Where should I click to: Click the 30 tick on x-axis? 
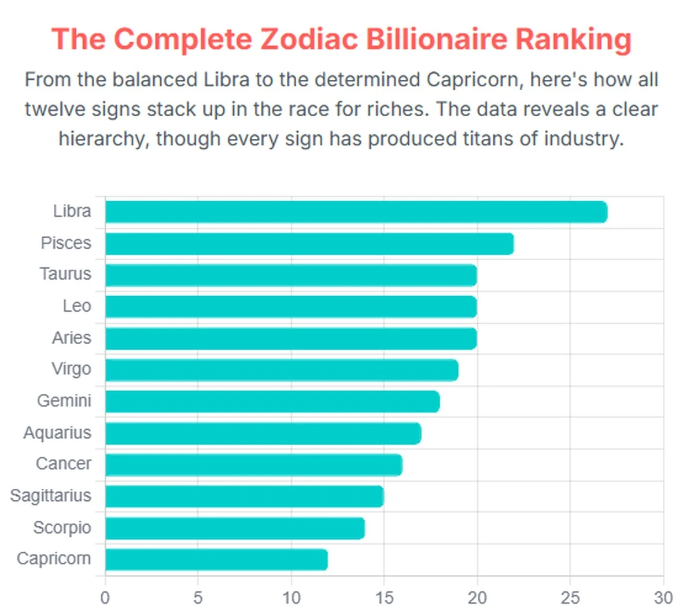point(663,597)
